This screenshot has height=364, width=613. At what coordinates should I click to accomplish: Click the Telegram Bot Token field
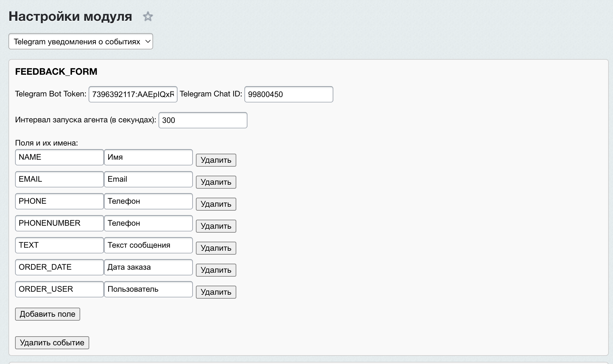(133, 94)
